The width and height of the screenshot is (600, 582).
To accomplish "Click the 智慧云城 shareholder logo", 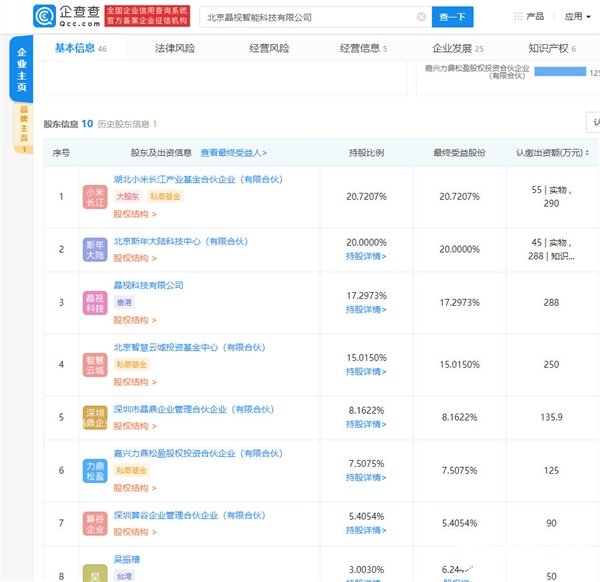I will click(95, 365).
